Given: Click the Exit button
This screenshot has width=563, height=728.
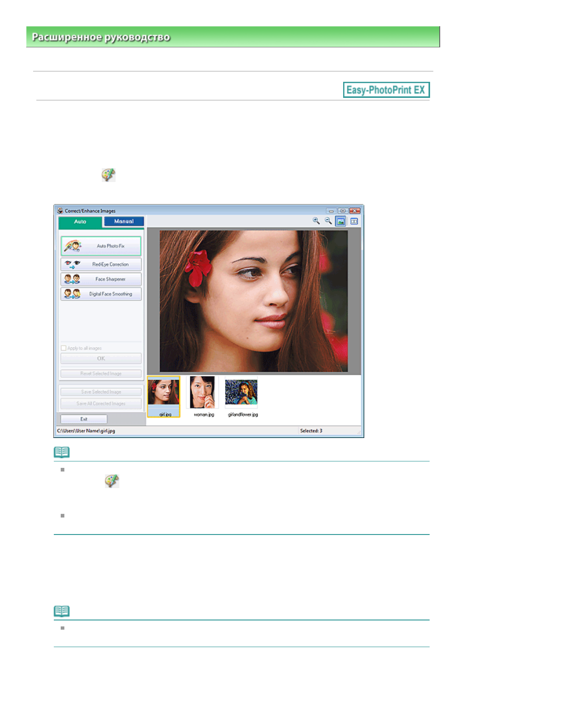Looking at the screenshot, I should (x=84, y=419).
